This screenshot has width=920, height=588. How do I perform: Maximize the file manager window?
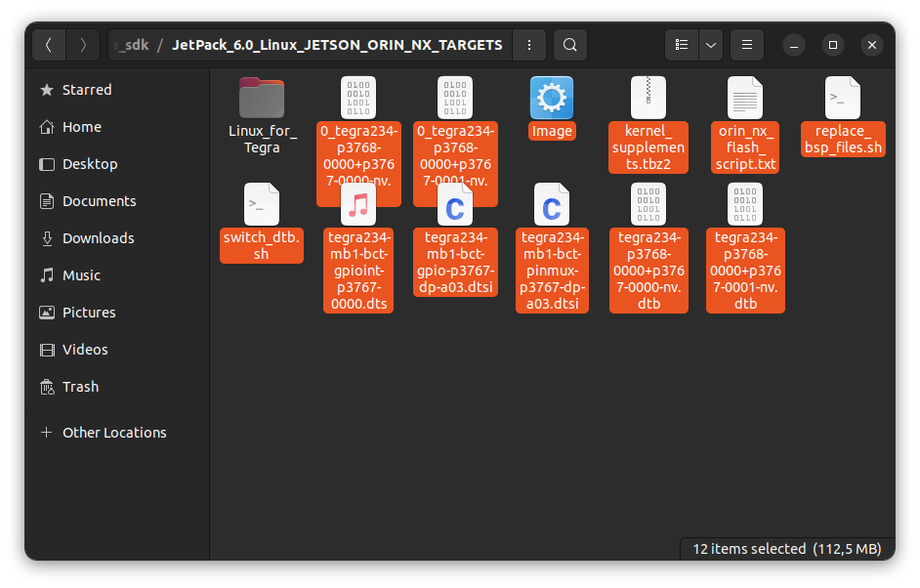pos(832,45)
